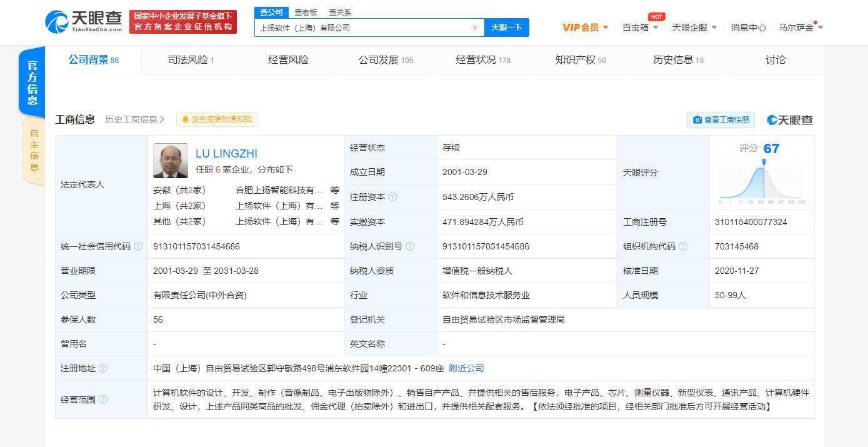
Task: Click the 工商注册号 value 310115400077324
Action: [751, 222]
